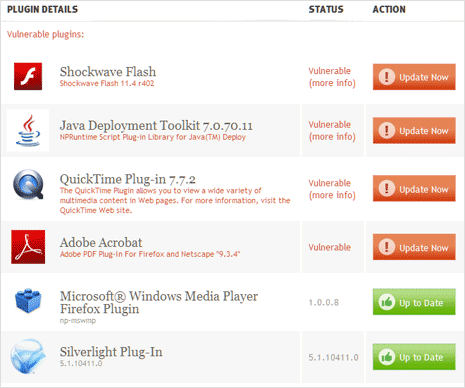Screen dimensions: 465x388
Task: Update Now button for Adobe Acrobat
Action: (x=414, y=247)
